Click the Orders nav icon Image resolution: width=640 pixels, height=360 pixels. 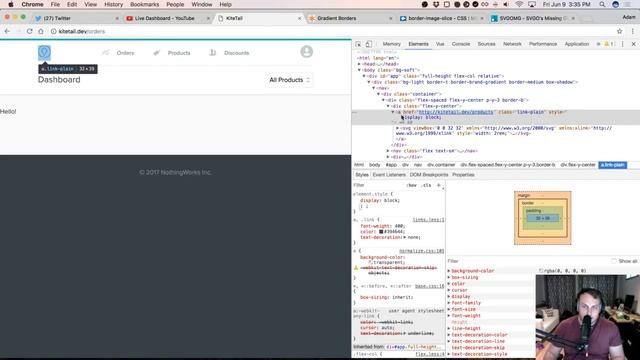tap(106, 53)
